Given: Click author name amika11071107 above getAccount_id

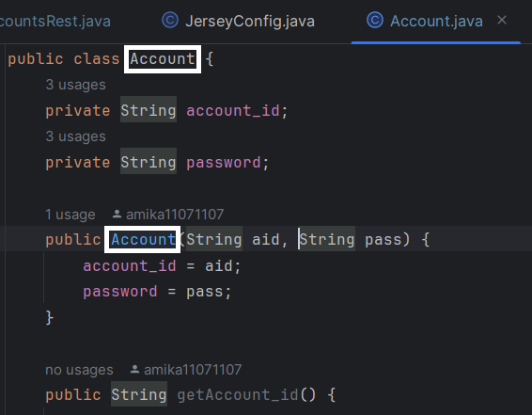Looking at the screenshot, I should [193, 370].
